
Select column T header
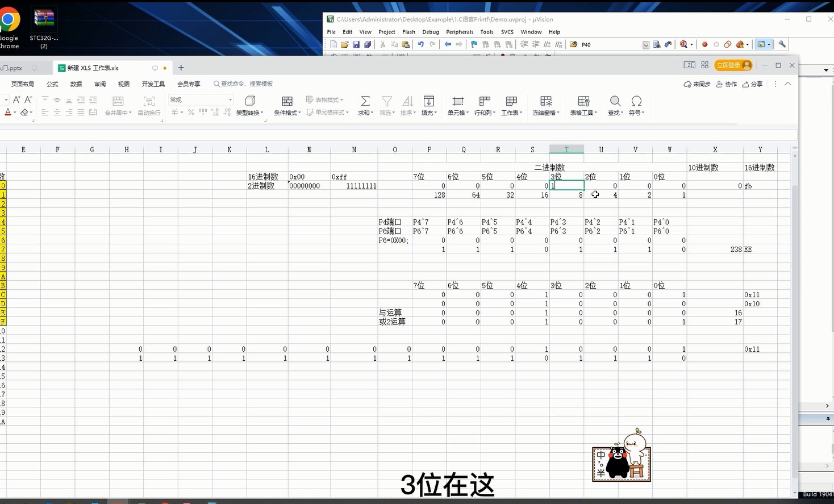click(x=566, y=149)
